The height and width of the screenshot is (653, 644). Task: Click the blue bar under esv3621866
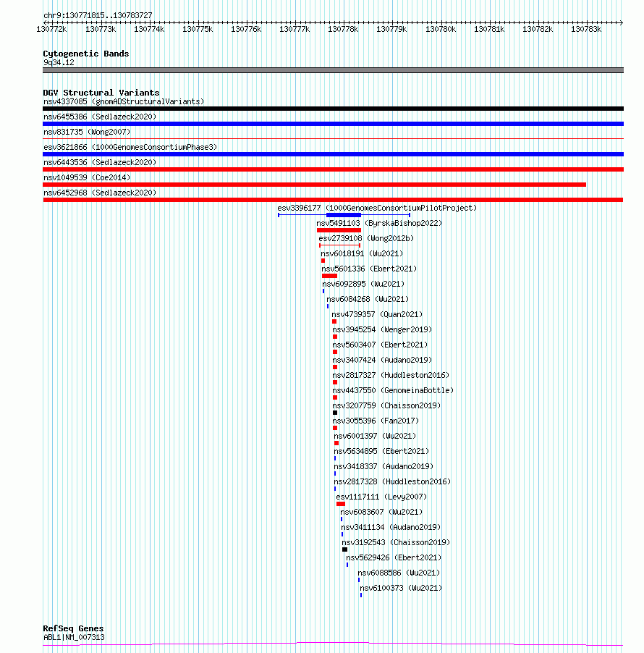[333, 154]
